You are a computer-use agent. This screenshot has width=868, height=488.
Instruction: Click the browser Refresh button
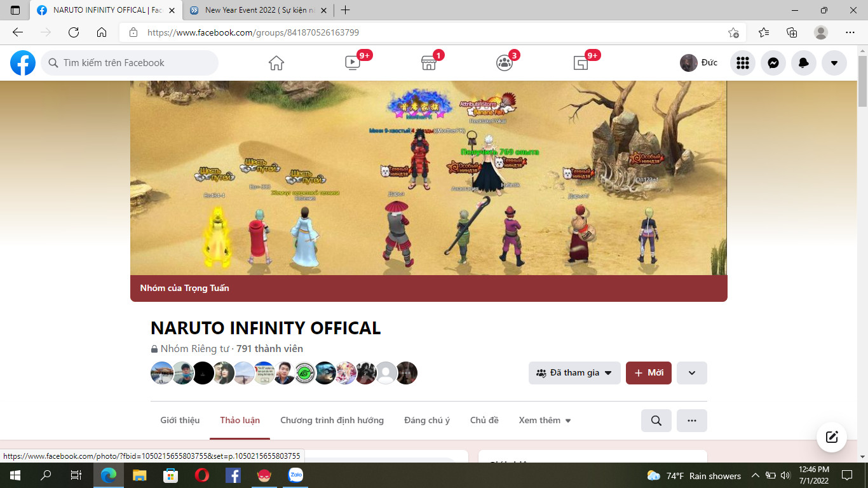[74, 32]
